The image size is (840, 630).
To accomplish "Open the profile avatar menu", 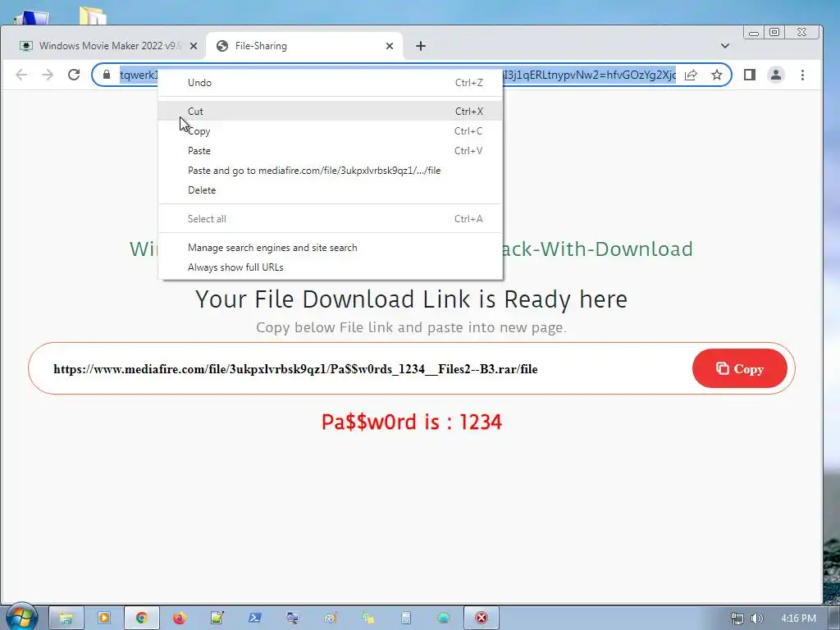I will pos(776,75).
